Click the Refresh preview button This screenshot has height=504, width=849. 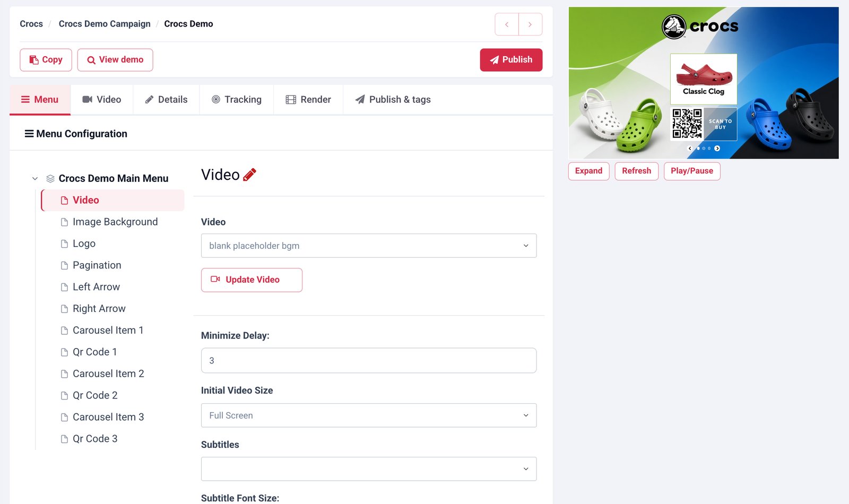pos(636,171)
